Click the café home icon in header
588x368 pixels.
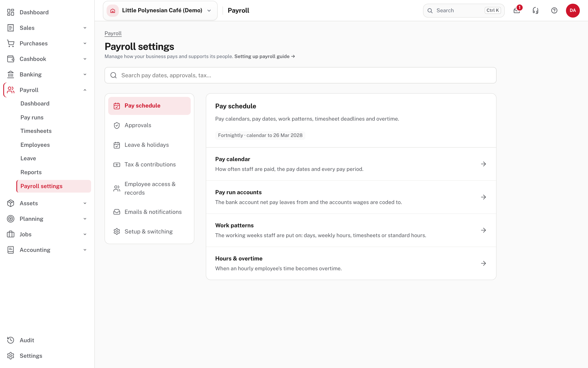pyautogui.click(x=113, y=10)
